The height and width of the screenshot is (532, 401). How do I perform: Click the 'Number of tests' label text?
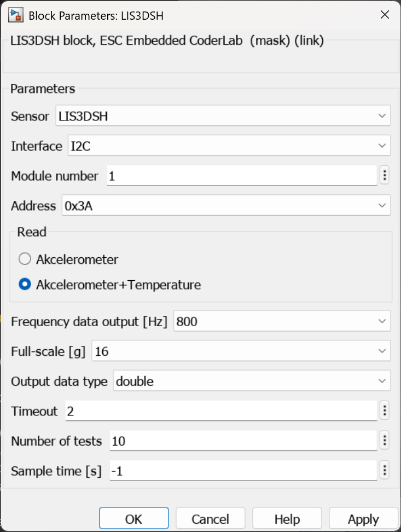(x=56, y=441)
